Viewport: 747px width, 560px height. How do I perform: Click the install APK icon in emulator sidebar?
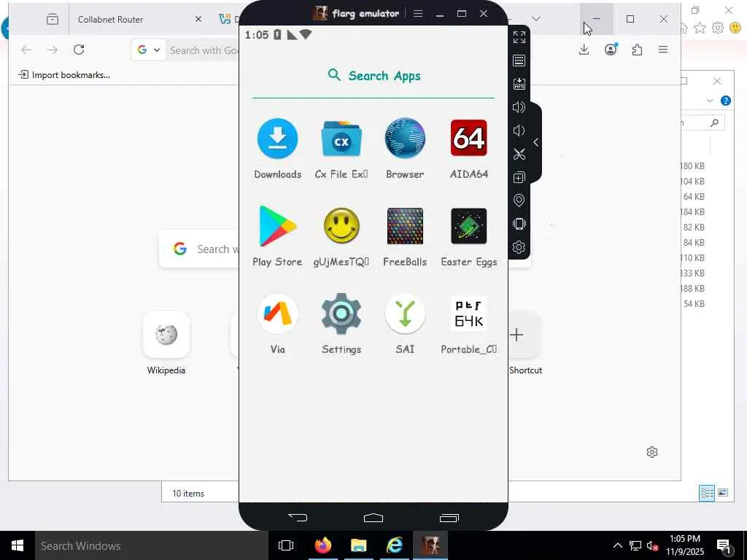(x=519, y=84)
